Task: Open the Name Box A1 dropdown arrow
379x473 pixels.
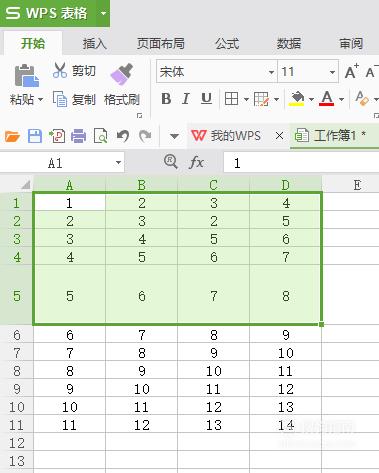Action: (118, 163)
